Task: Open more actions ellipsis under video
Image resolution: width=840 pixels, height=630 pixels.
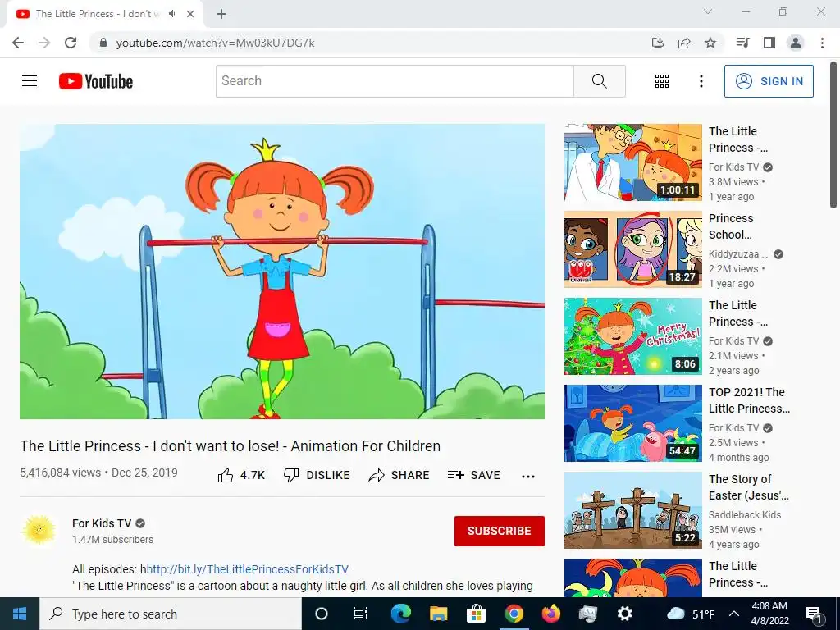Action: (528, 477)
